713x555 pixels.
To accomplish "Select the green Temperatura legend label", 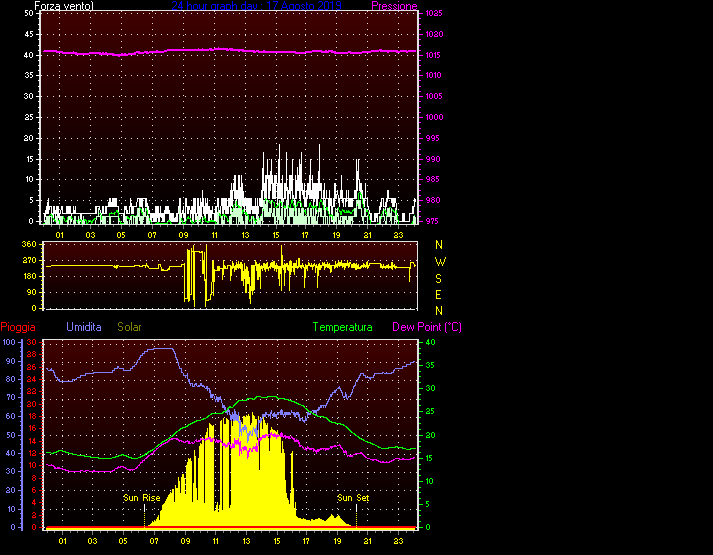I will (x=342, y=327).
